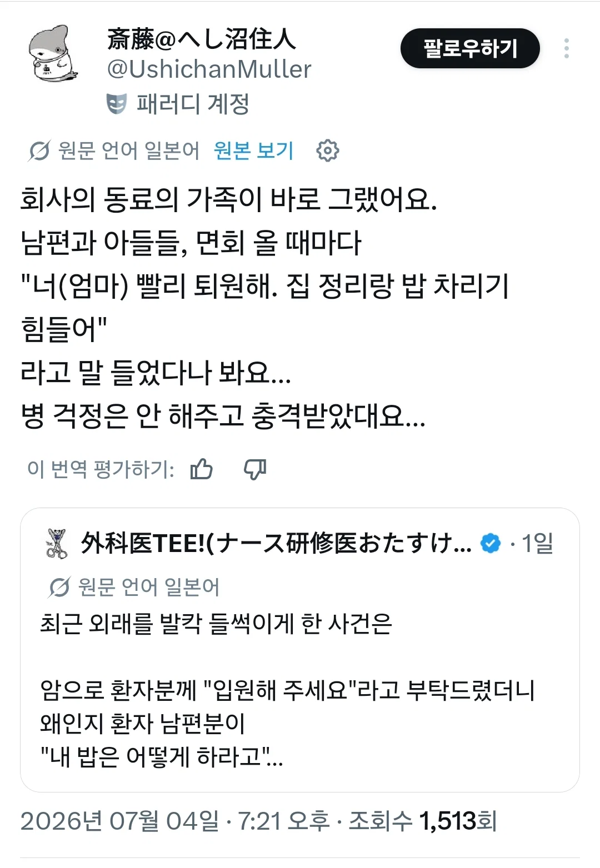Viewport: 600px width, 868px height.
Task: Click the translation icon beside 원문 언어 일본어
Action: [x=39, y=150]
